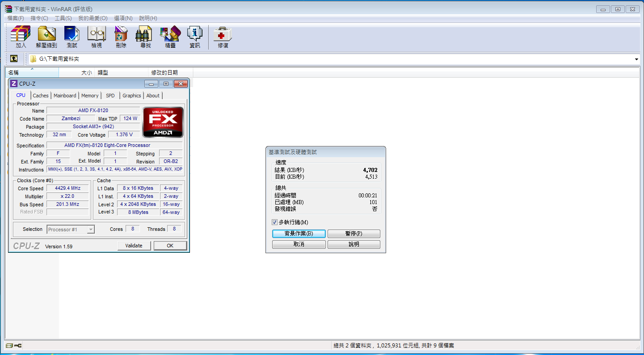This screenshot has height=355, width=644.
Task: Click the Pause (暫停) button
Action: (354, 234)
